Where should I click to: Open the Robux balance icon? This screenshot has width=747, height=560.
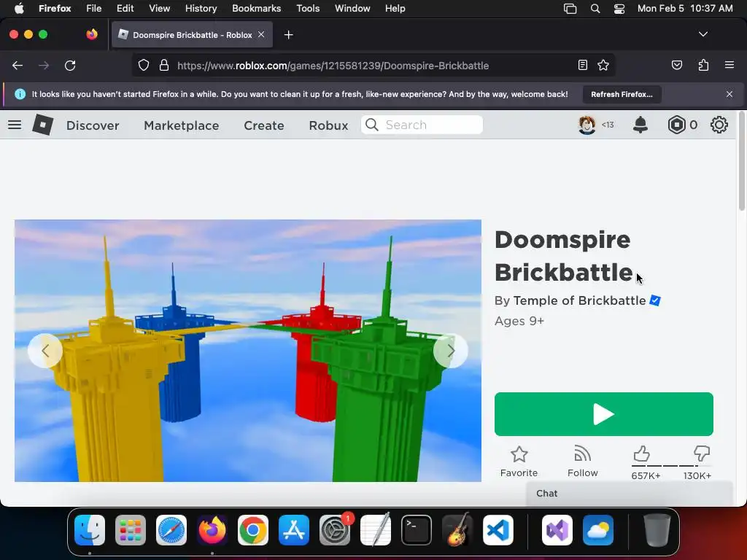tap(676, 125)
